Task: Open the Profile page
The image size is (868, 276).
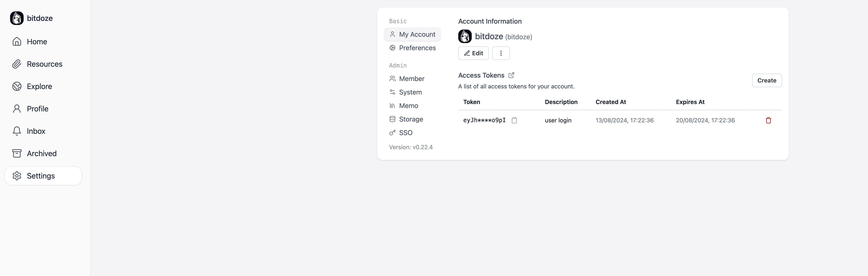Action: coord(38,109)
